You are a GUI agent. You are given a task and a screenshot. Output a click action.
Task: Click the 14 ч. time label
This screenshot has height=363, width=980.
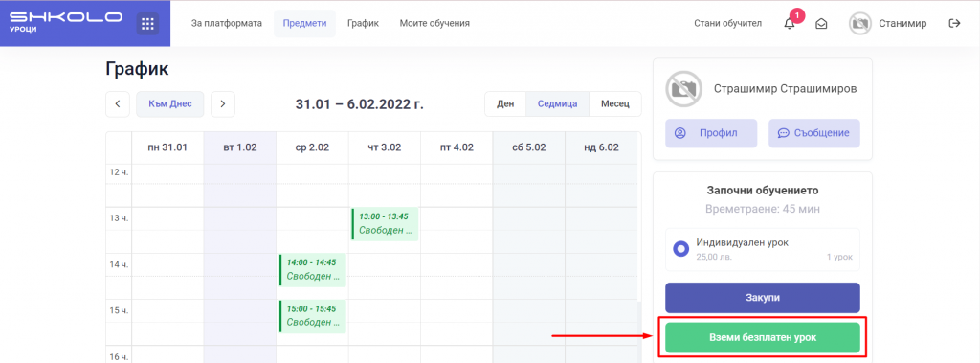click(x=119, y=264)
